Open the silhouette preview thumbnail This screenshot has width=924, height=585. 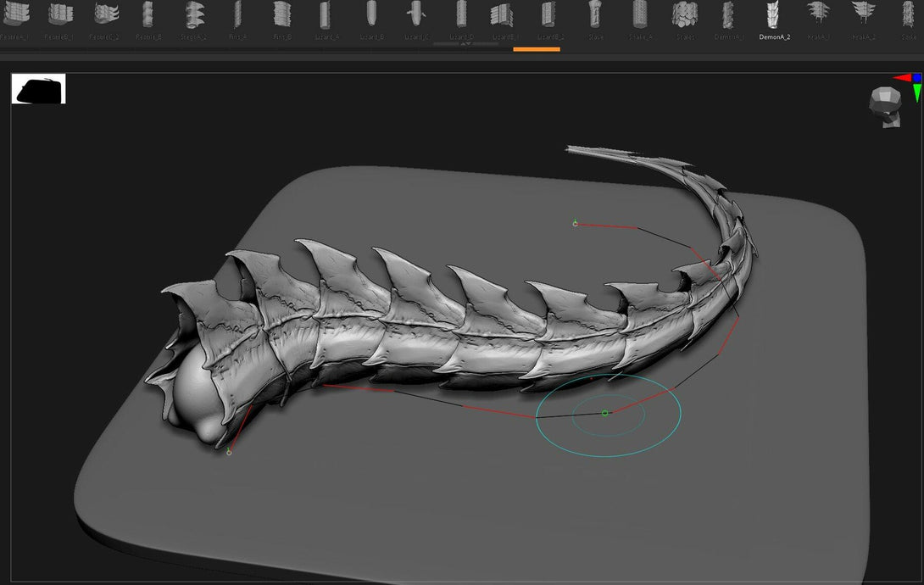pos(38,89)
